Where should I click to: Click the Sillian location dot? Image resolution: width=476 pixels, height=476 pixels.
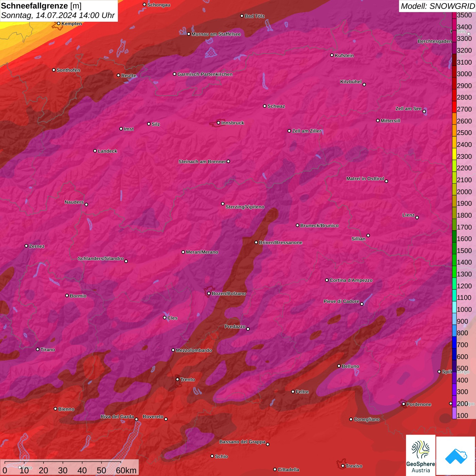(x=368, y=235)
